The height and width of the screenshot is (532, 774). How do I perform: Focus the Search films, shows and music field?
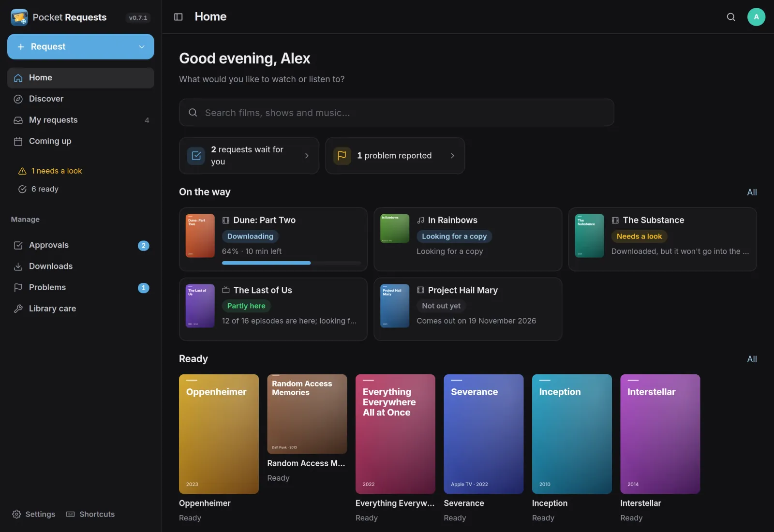[396, 113]
